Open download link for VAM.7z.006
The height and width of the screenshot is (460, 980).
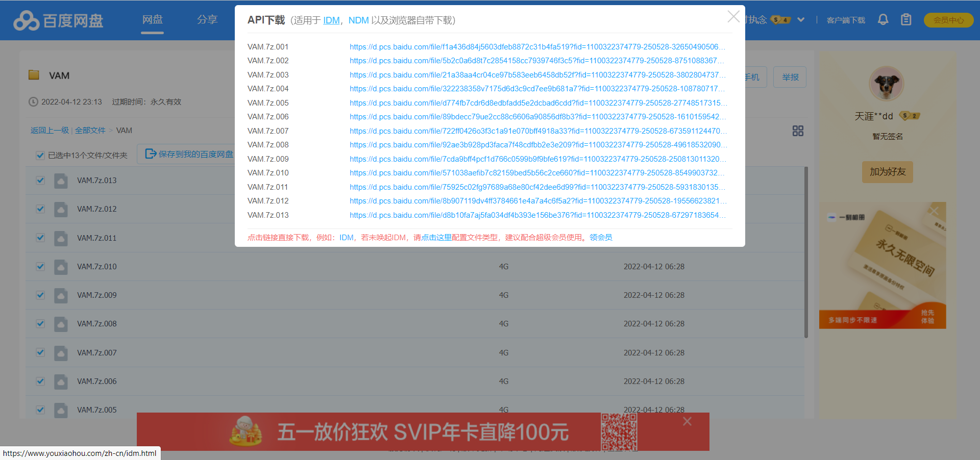click(x=538, y=117)
